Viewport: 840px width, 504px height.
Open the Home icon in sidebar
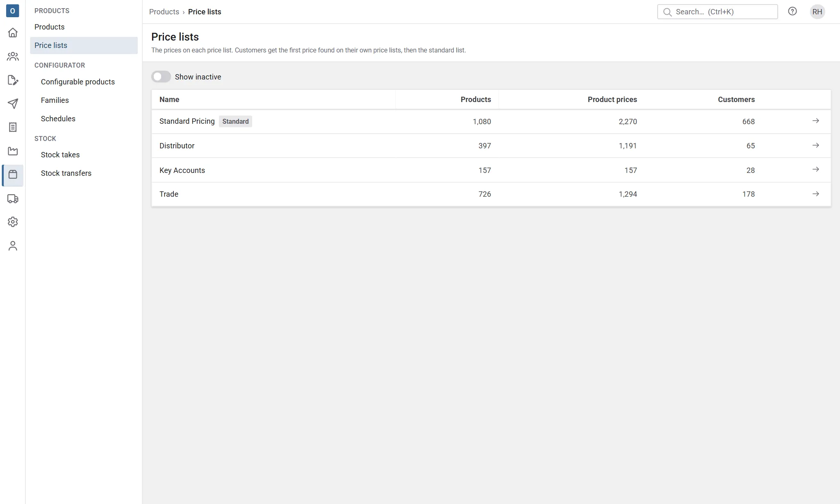pos(13,33)
